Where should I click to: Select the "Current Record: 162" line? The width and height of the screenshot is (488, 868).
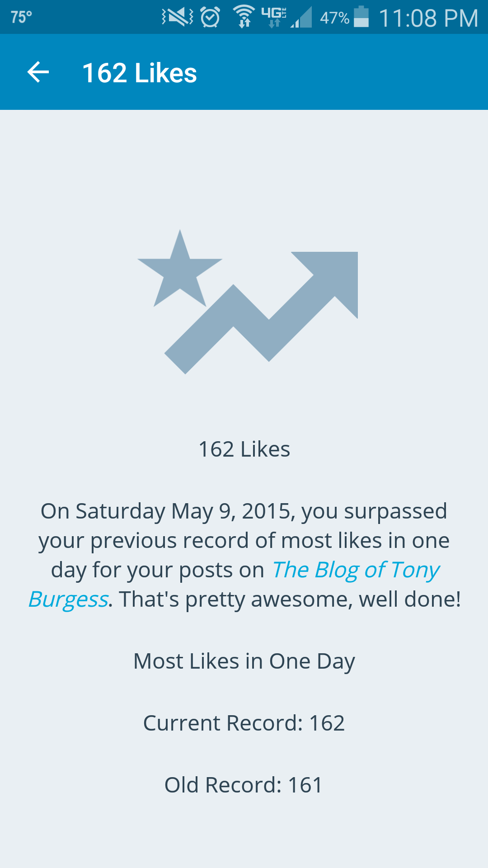coord(244,723)
